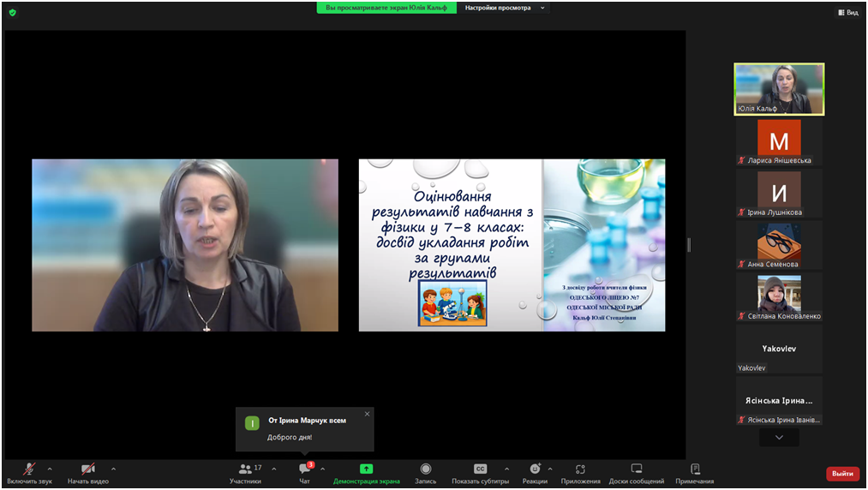The height and width of the screenshot is (490, 868).
Task: Turn on camera with Начать видео
Action: pos(87,469)
